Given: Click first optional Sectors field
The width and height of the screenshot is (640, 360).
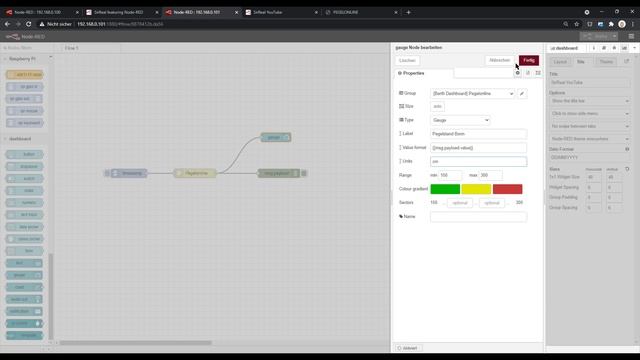Looking at the screenshot, I should (460, 203).
